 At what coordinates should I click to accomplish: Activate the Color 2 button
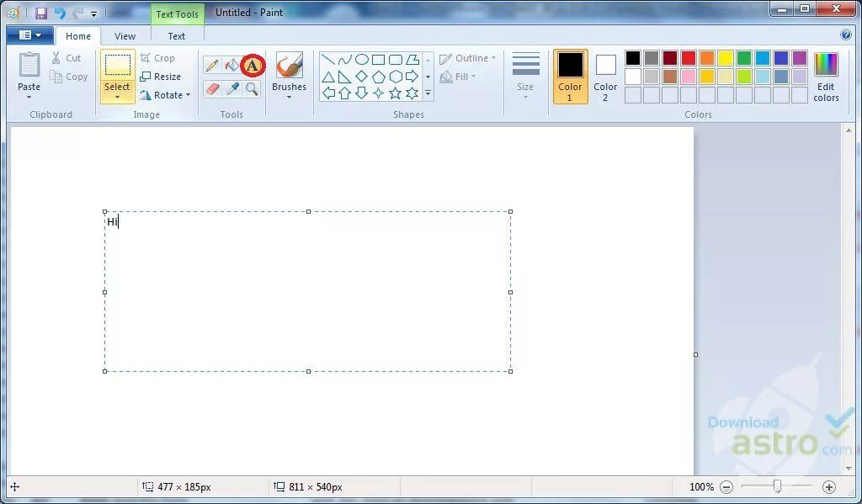pos(605,77)
